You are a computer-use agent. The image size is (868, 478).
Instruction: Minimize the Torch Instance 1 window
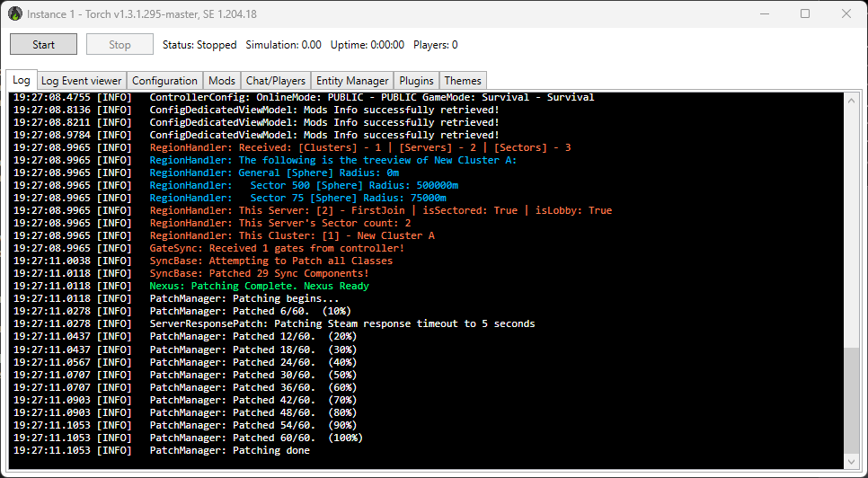(764, 13)
